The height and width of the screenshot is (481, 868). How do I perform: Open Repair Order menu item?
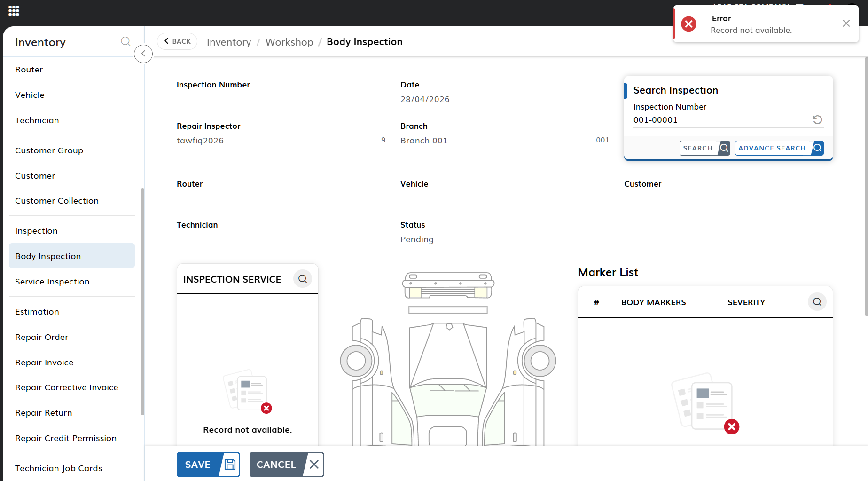(71, 337)
